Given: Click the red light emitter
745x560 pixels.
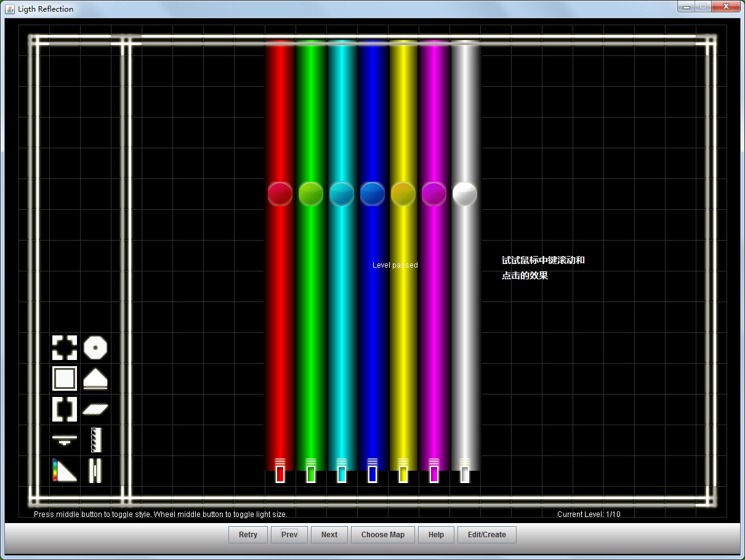Looking at the screenshot, I should pyautogui.click(x=280, y=471).
